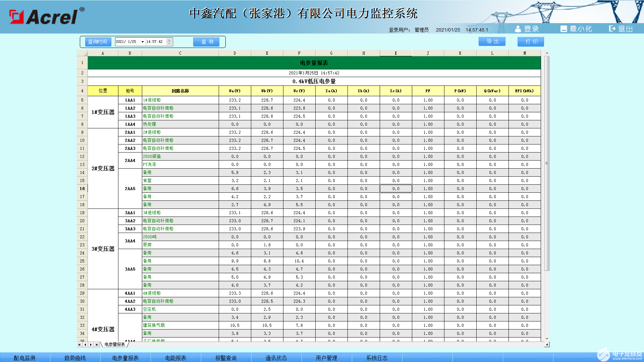Select the 电参量报表 sheet tab
Screen dimensions: 644x362
115,344
